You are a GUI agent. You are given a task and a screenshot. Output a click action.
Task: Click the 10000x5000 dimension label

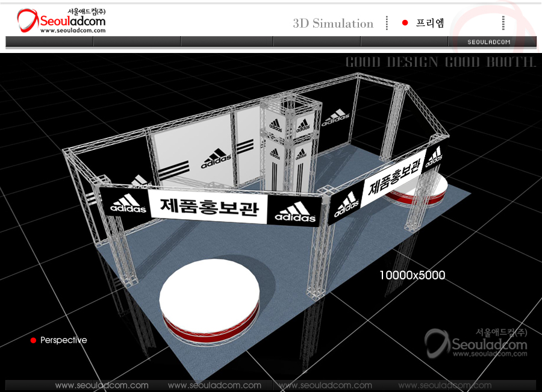coord(412,275)
